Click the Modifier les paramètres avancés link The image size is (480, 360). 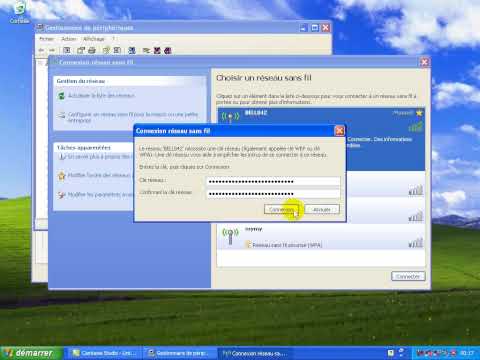[x=100, y=195]
